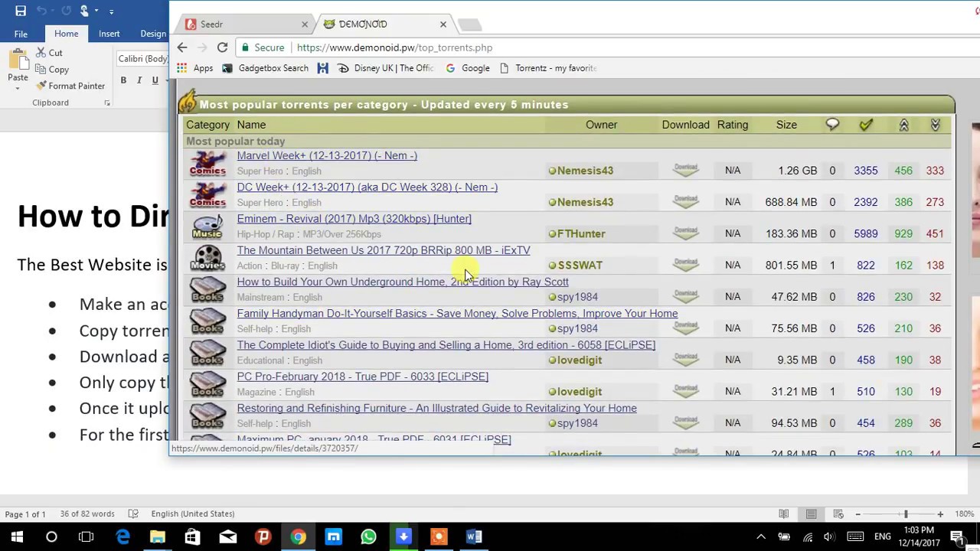
Task: Click the Movies category icon for Mountain Between Us
Action: (207, 258)
